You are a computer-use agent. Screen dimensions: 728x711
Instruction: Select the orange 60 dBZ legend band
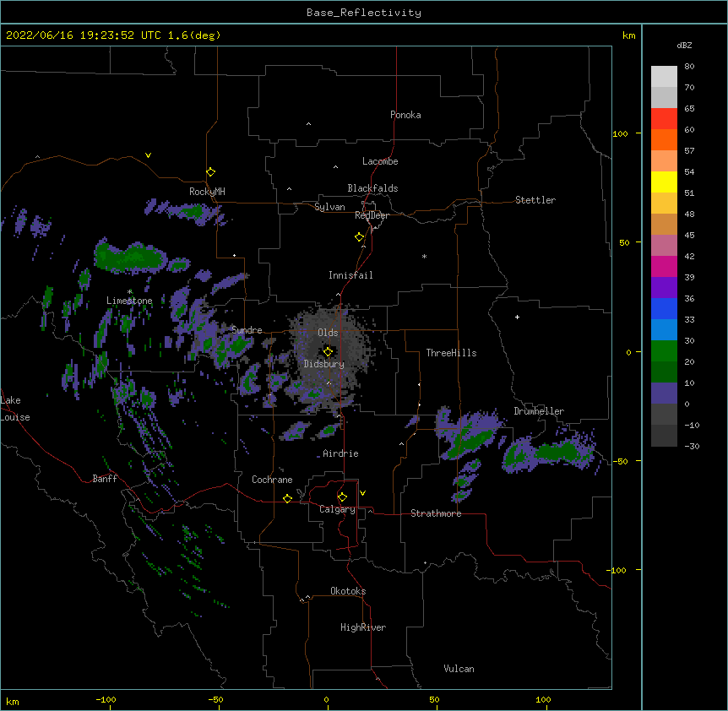pyautogui.click(x=664, y=139)
